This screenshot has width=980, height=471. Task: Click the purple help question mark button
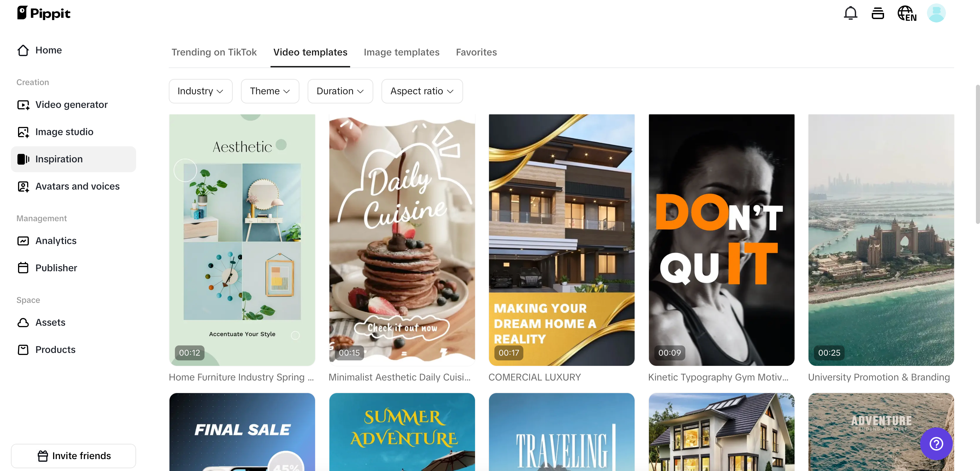936,444
